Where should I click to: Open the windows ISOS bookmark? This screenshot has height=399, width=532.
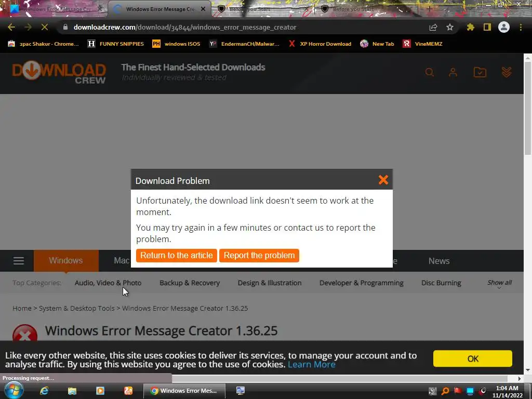pyautogui.click(x=176, y=44)
